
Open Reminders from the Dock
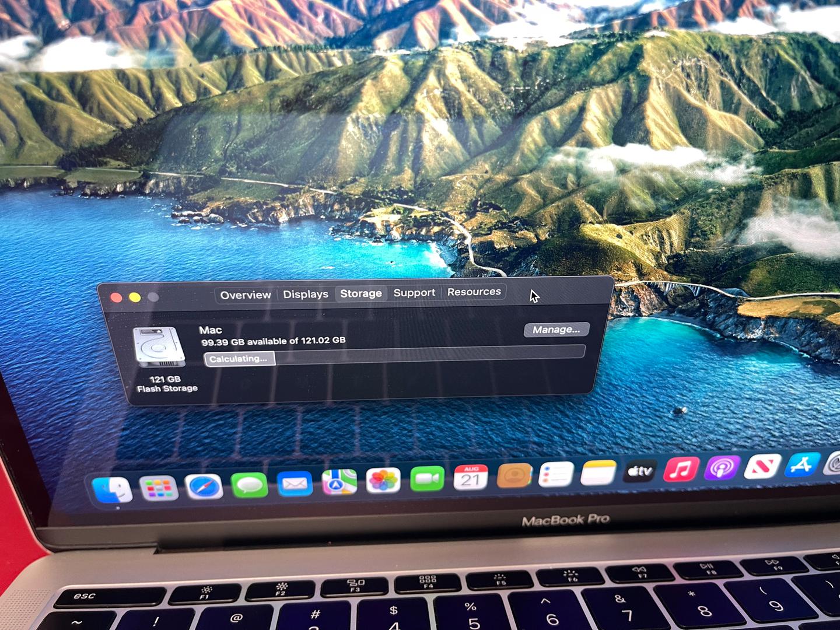(556, 474)
